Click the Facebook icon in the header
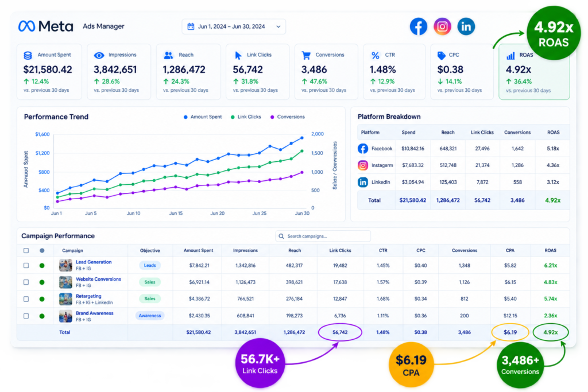 click(x=418, y=26)
